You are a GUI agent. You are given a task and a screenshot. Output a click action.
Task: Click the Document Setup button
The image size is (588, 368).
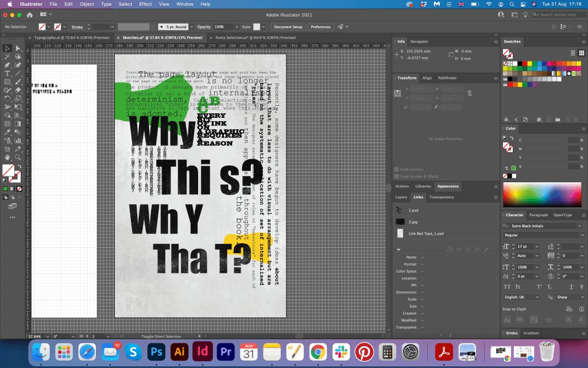(288, 27)
